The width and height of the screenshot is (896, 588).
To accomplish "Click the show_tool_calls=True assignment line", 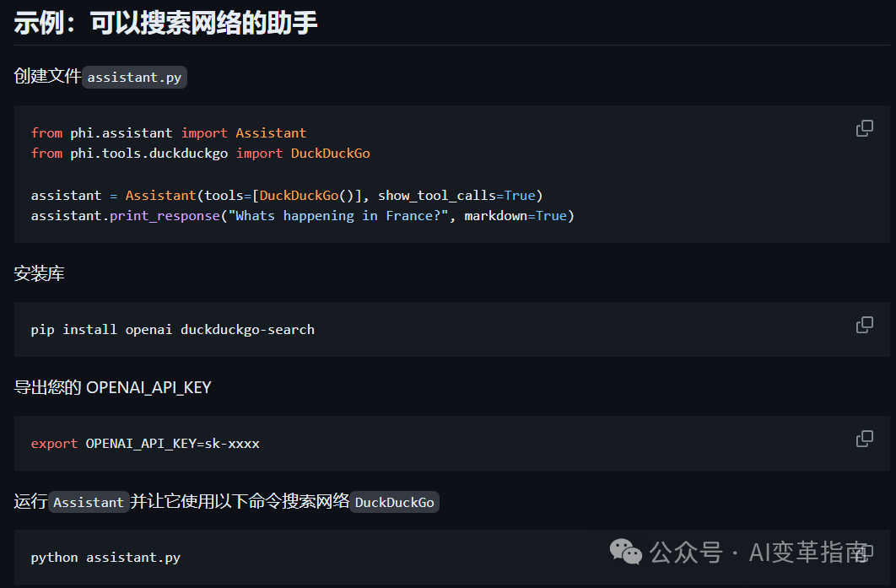I will pos(287,196).
